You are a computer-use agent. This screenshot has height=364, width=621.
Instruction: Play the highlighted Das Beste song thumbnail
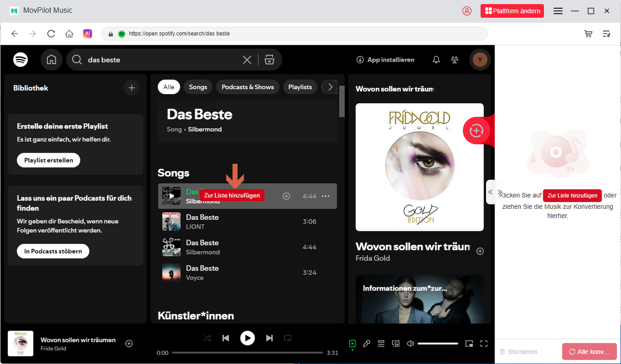[x=171, y=196]
